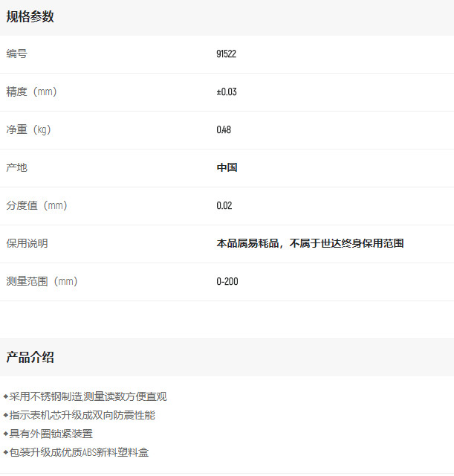Click the accuracy value ±0.03
Viewport: 454px width, 476px height.
click(x=226, y=92)
